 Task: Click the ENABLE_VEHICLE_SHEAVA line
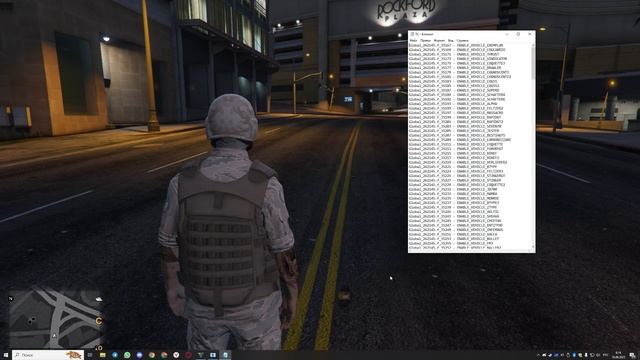454,216
